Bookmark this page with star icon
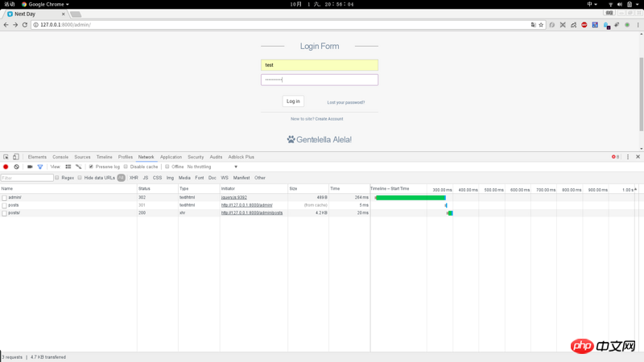 pos(541,25)
